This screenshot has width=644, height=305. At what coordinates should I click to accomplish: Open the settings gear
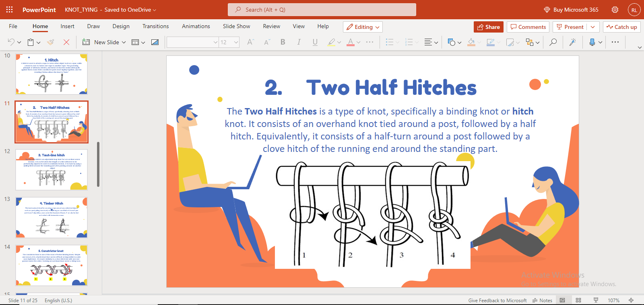click(x=615, y=10)
